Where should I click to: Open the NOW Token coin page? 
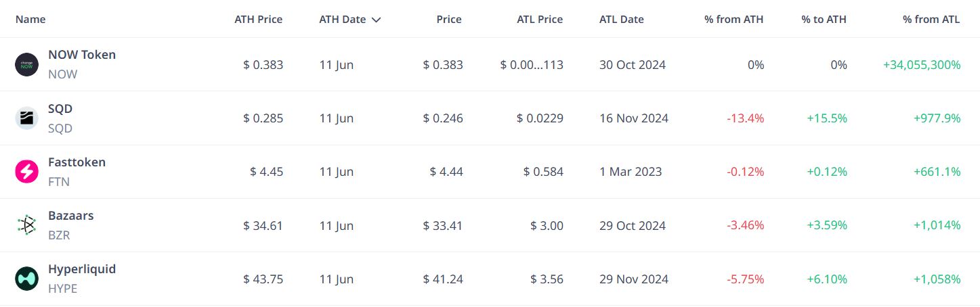pyautogui.click(x=82, y=55)
